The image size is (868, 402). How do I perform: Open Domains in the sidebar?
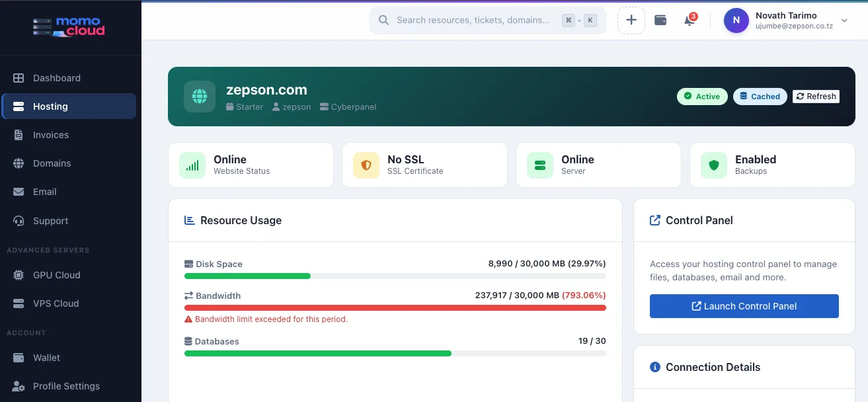coord(69,163)
